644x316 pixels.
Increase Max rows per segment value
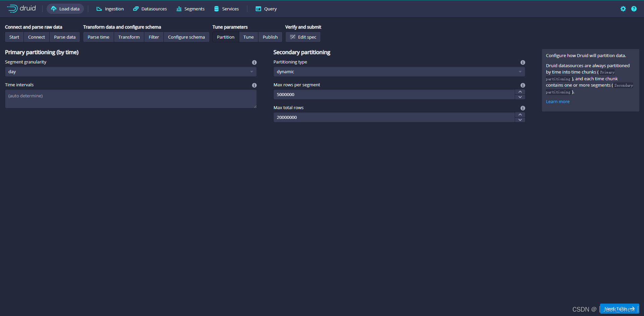pos(520,92)
